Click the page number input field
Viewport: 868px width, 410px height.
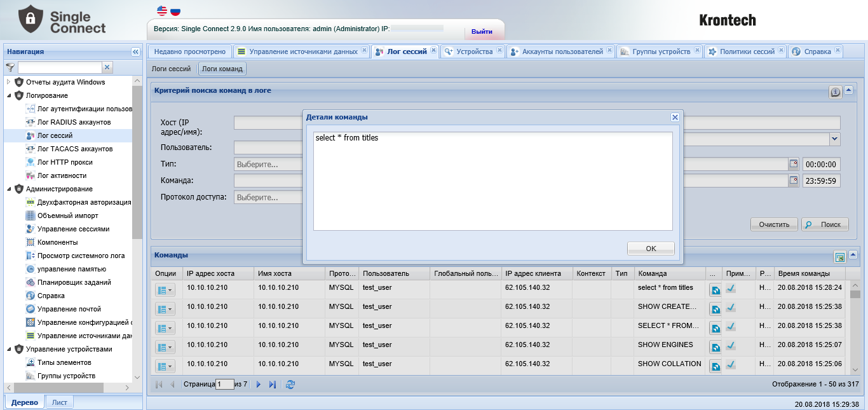(225, 385)
